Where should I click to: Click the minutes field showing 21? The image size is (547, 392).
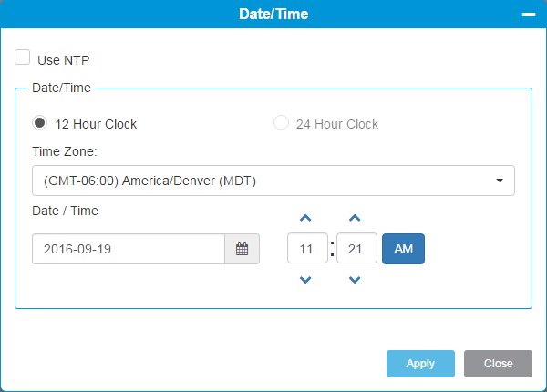point(356,248)
